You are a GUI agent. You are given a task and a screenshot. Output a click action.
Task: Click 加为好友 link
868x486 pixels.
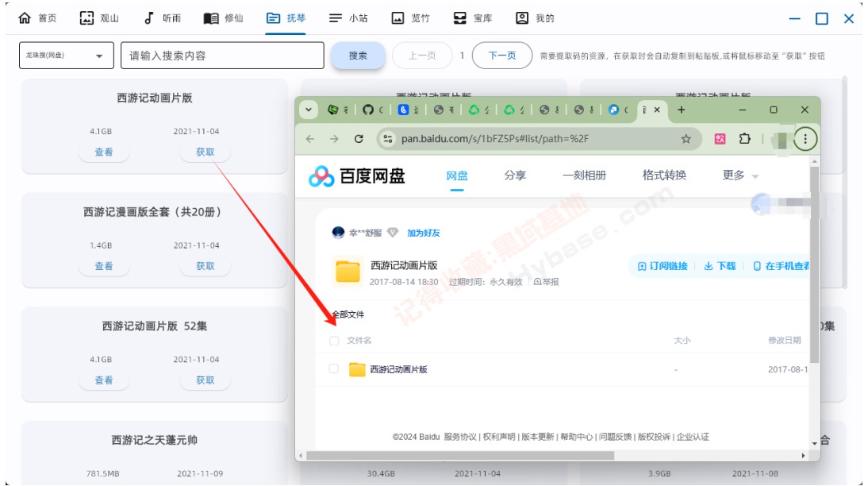(424, 233)
